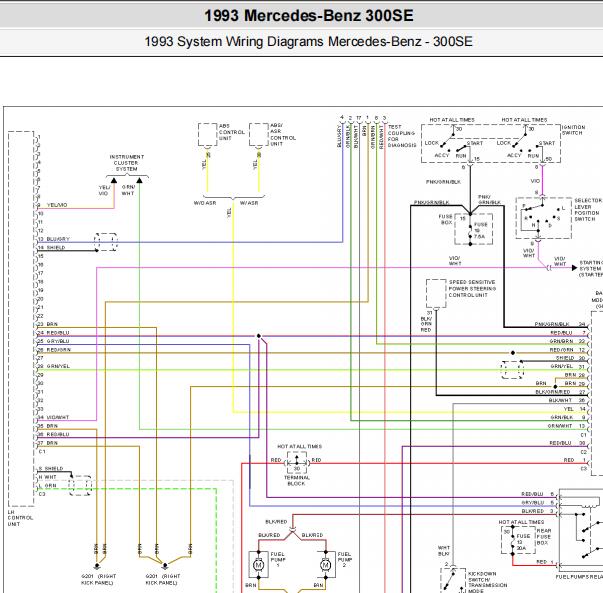Click the Fuel Pump 1 motor symbol
Image resolution: width=603 pixels, height=593 pixels.
tap(258, 565)
